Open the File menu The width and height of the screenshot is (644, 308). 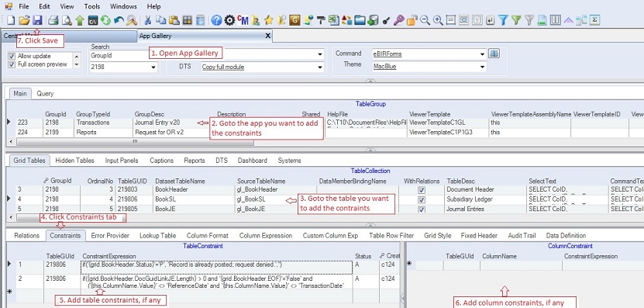24,6
